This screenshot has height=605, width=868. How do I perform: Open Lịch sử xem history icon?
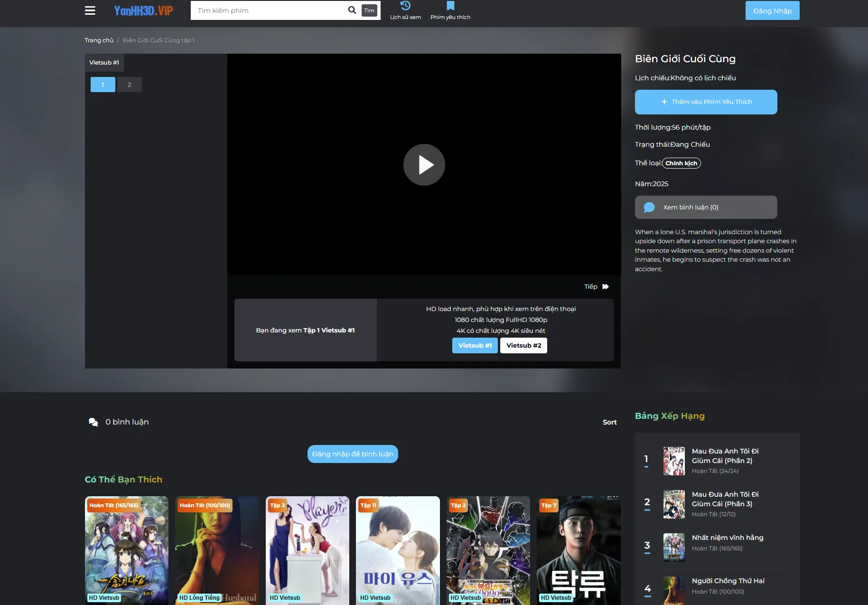tap(405, 6)
